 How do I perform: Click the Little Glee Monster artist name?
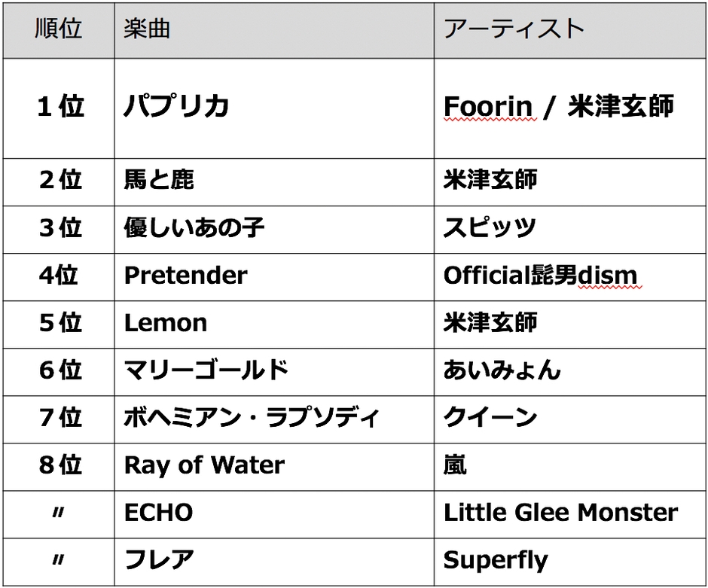pos(560,513)
